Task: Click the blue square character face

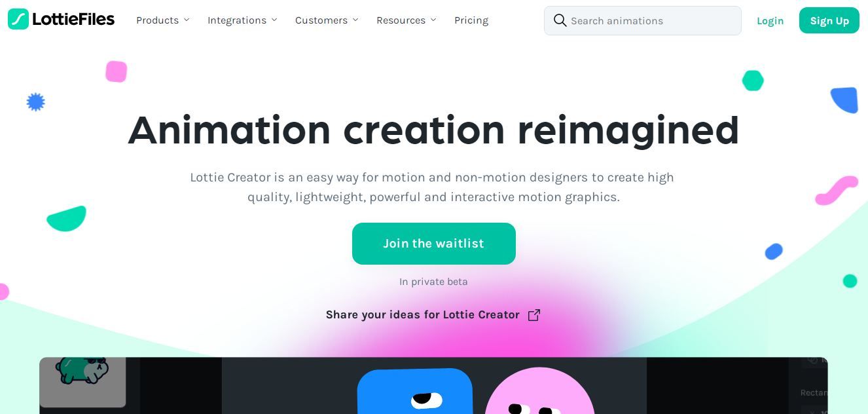Action: 415,392
